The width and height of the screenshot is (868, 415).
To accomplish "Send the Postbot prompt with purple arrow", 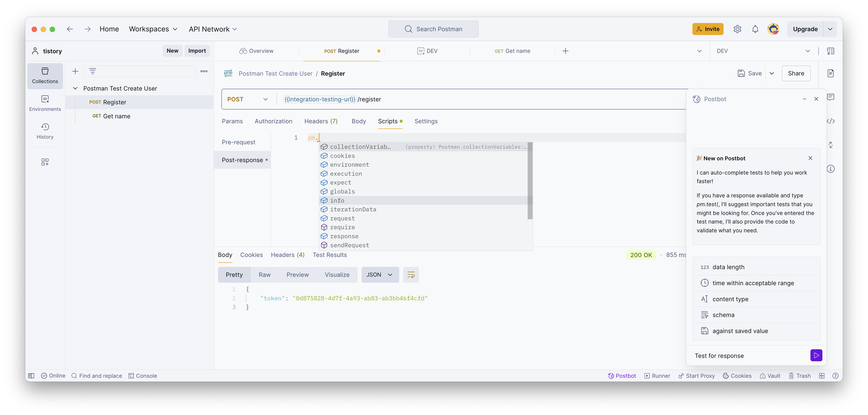I will (816, 355).
